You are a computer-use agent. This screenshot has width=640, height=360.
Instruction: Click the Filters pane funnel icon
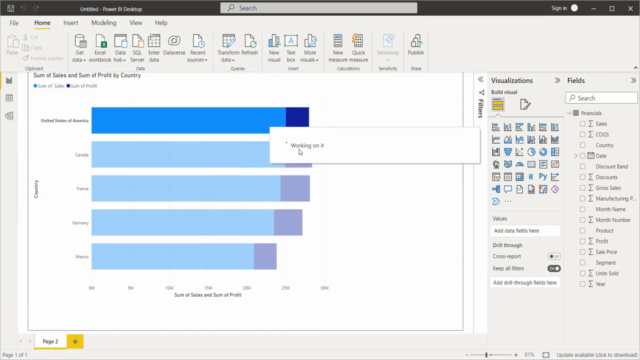click(481, 93)
